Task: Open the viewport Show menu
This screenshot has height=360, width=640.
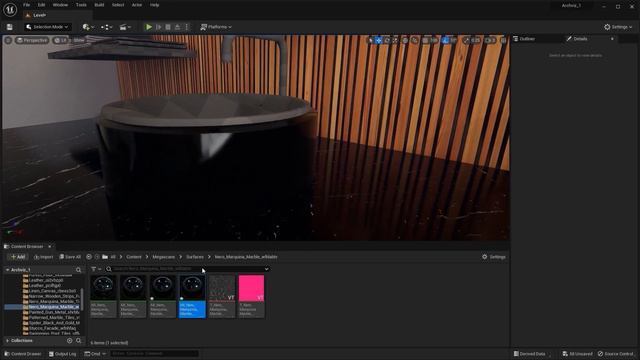Action: [79, 40]
